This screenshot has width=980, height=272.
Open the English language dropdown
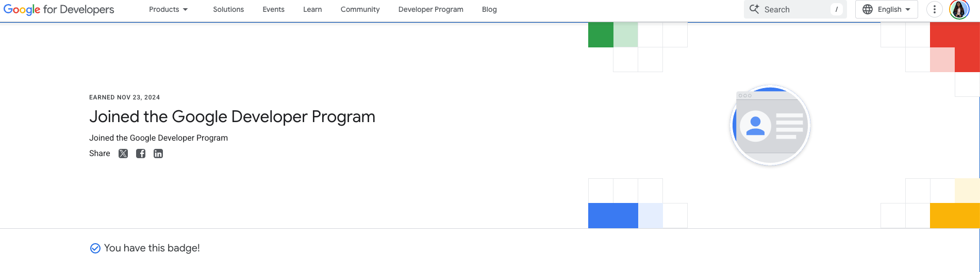(886, 9)
